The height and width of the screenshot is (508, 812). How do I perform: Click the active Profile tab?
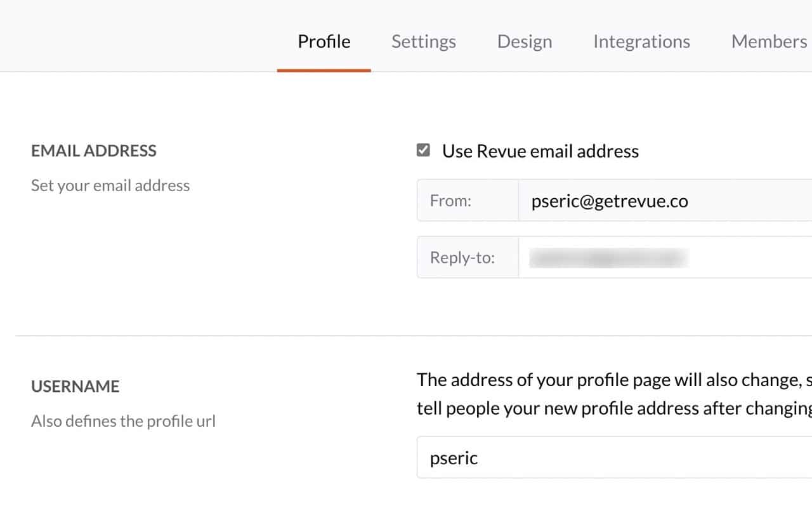click(324, 42)
